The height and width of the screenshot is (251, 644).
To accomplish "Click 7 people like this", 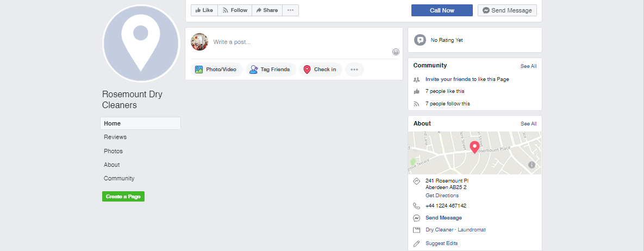I will click(445, 91).
